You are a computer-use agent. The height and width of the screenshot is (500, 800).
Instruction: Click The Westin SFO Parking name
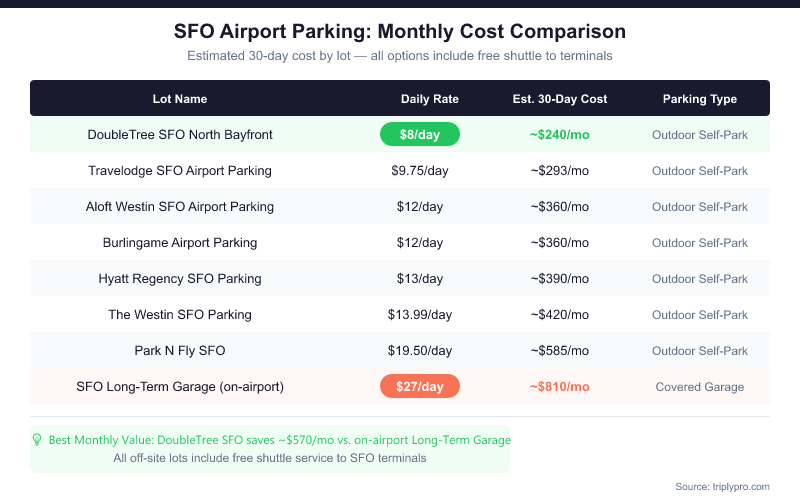(x=180, y=314)
